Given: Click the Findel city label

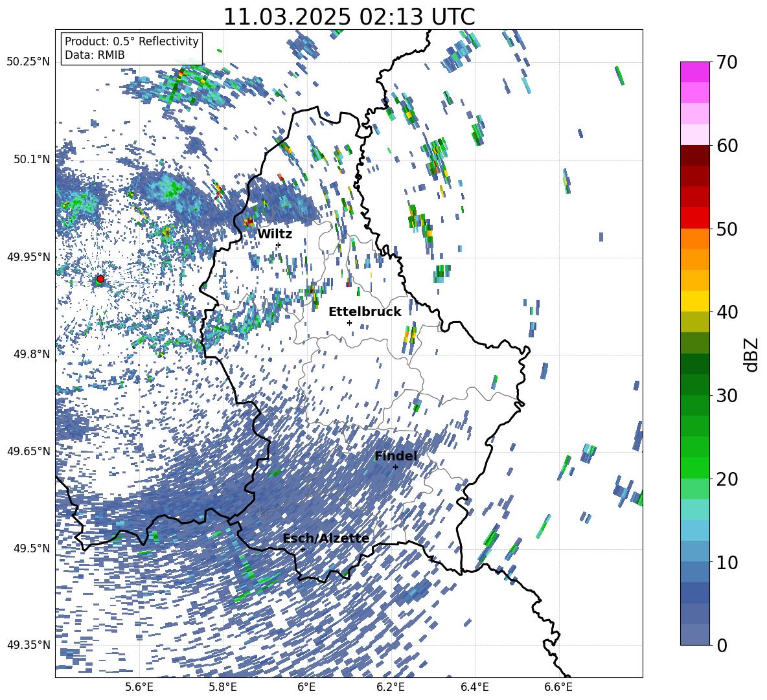Looking at the screenshot, I should 396,456.
